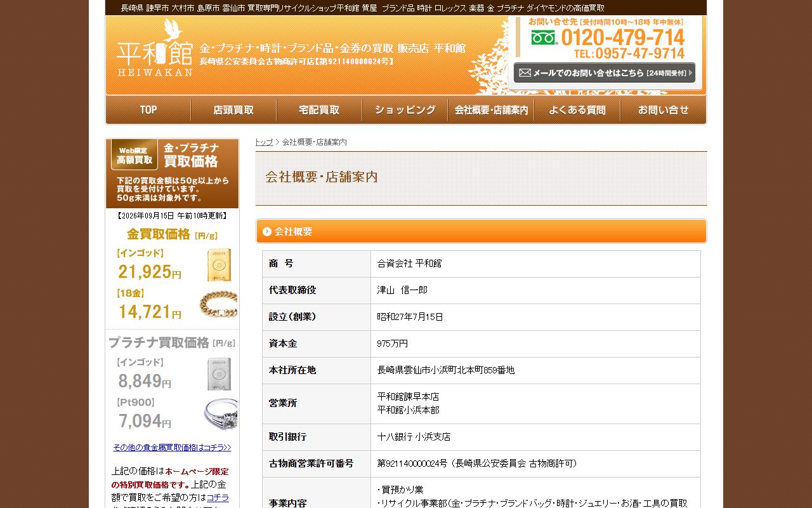Image resolution: width=812 pixels, height=508 pixels.
Task: Click the Pt900 ring image
Action: tap(220, 414)
